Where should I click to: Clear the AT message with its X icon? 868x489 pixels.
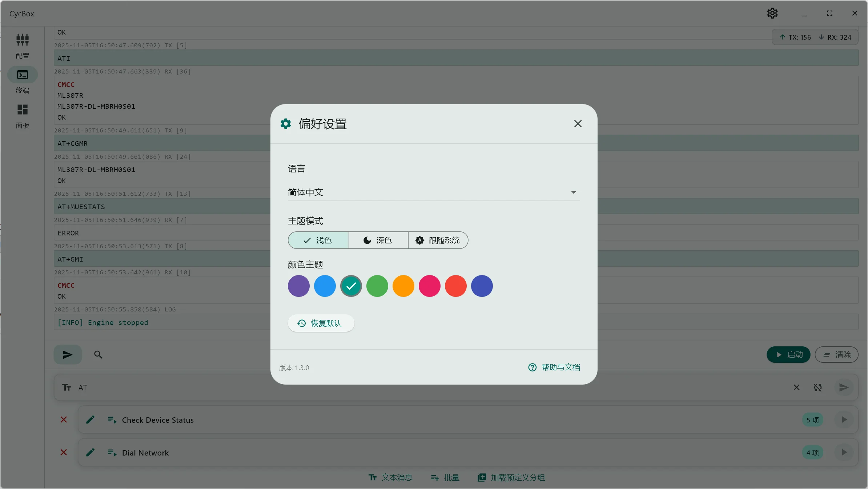[796, 387]
